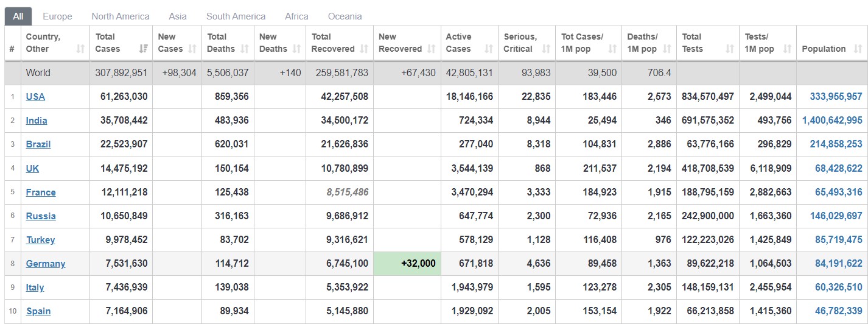Select India total deaths 483,936

232,121
